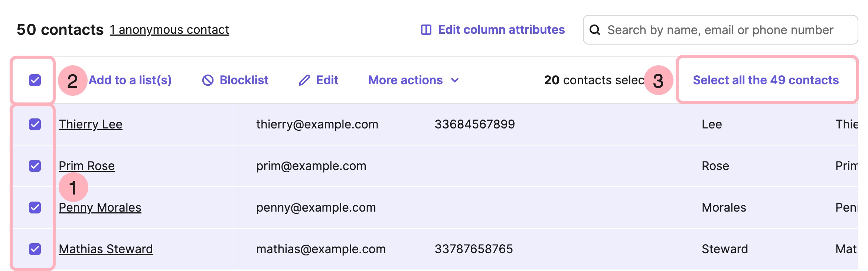Uncheck Thierry Lee's row checkbox
868x271 pixels.
coord(34,124)
